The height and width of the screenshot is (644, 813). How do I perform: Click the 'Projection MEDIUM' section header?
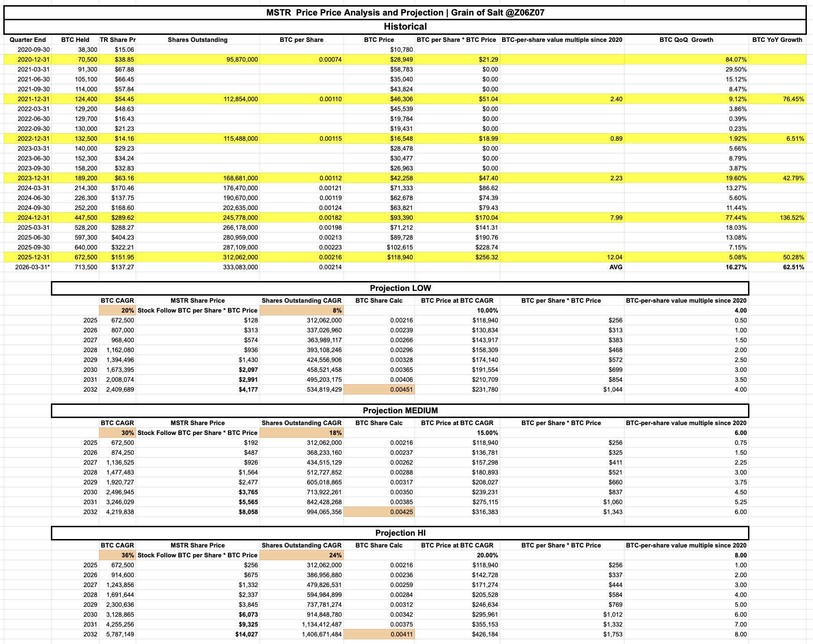coord(400,411)
